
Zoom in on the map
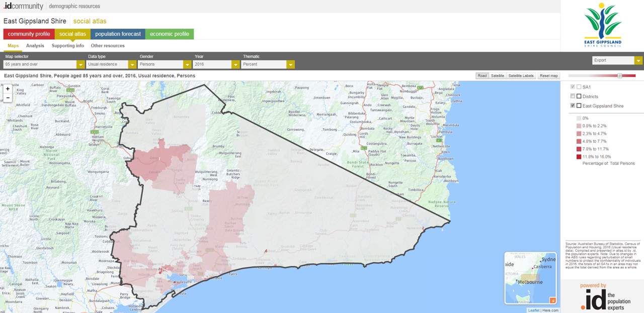point(8,89)
